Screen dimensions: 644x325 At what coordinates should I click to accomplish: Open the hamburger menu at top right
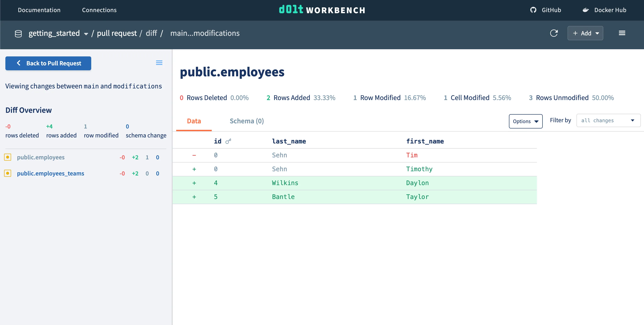[x=622, y=33]
